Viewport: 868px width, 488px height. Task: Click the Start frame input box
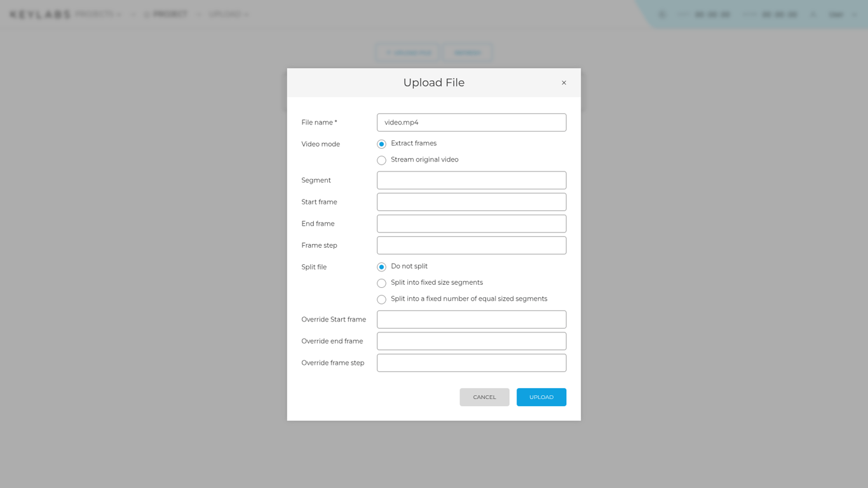471,202
